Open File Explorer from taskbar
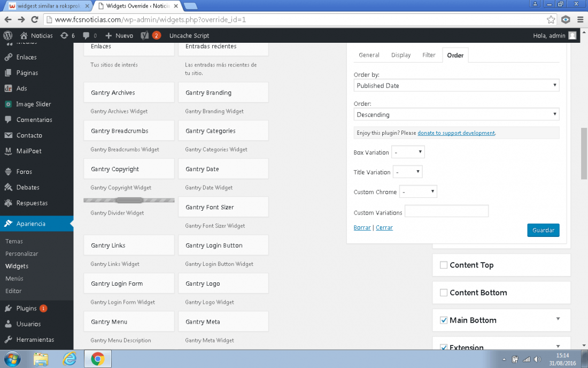The width and height of the screenshot is (588, 368). coord(41,359)
